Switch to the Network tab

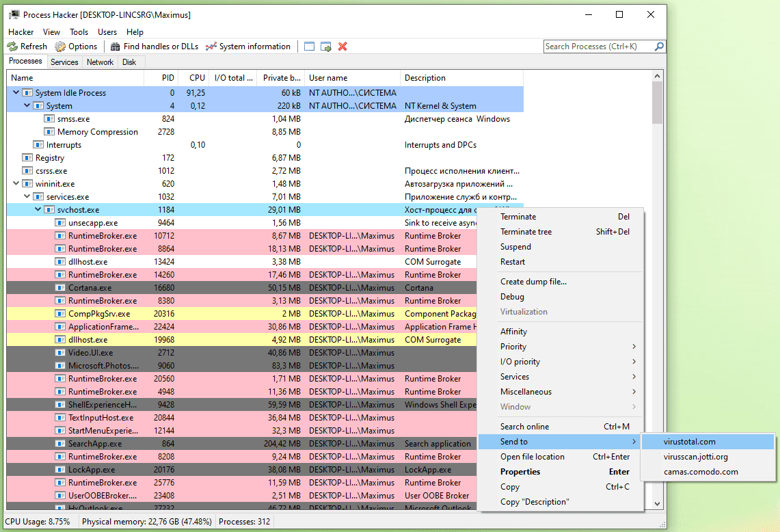coord(100,62)
